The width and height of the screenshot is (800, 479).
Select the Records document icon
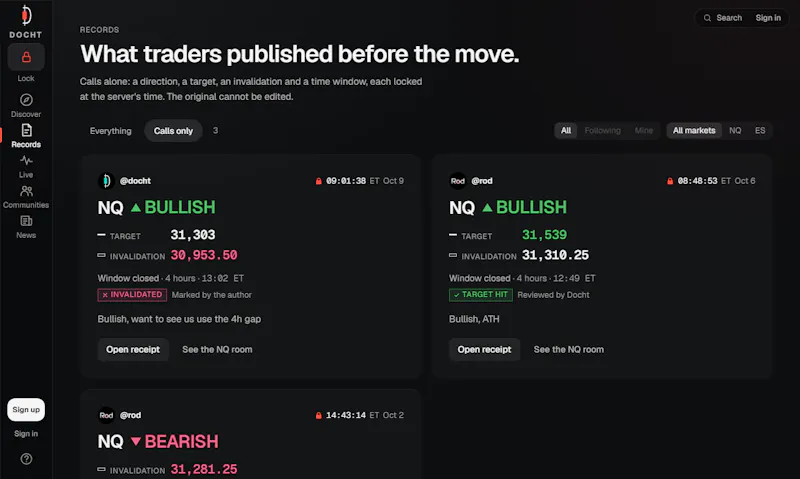click(x=26, y=130)
